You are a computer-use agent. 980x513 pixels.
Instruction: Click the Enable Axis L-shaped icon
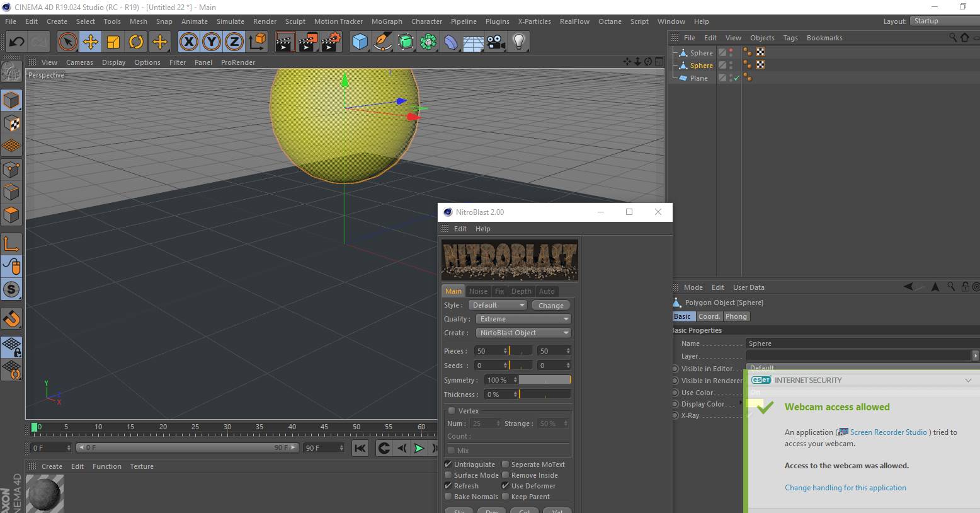[11, 243]
